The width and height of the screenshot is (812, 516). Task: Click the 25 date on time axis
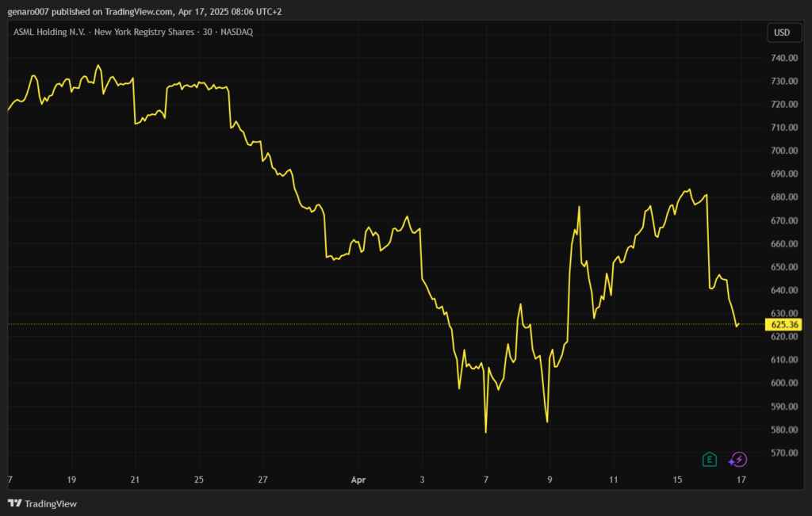tap(199, 480)
